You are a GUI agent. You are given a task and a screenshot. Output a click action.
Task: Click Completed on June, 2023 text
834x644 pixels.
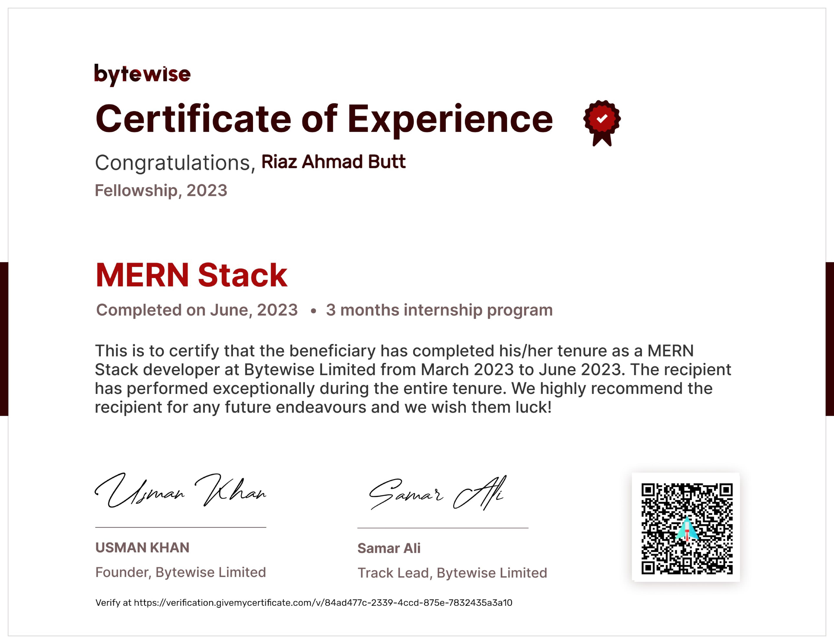click(x=197, y=310)
